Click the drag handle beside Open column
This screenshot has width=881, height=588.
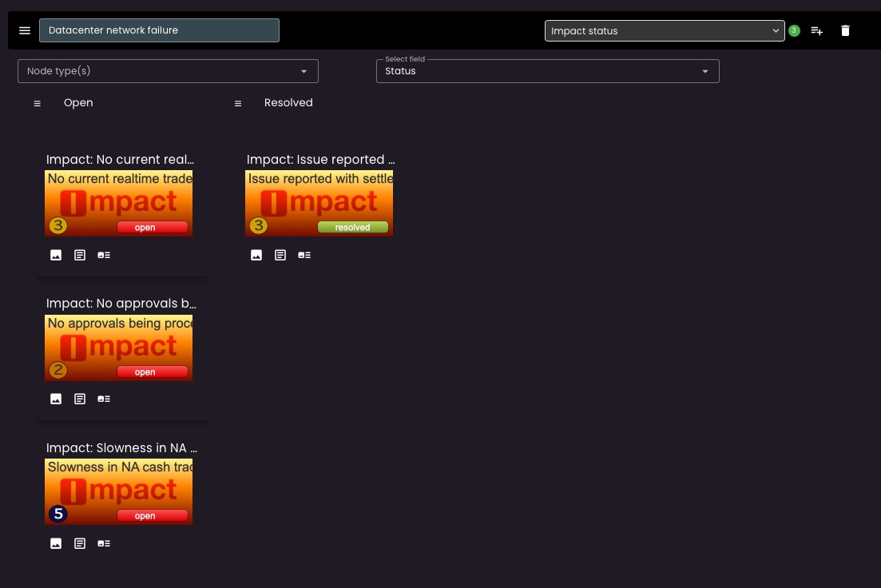[x=37, y=103]
